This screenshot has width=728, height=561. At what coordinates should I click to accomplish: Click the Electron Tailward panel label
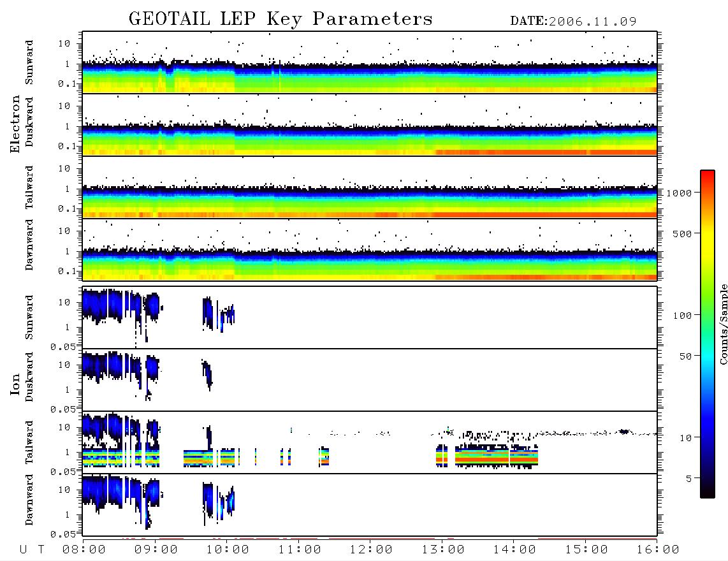(29, 187)
